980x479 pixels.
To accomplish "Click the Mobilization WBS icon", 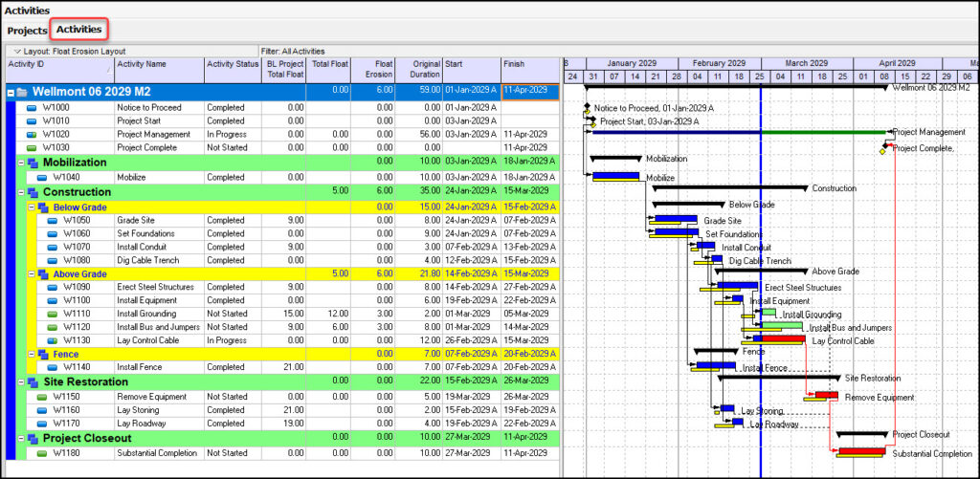I will 33,163.
